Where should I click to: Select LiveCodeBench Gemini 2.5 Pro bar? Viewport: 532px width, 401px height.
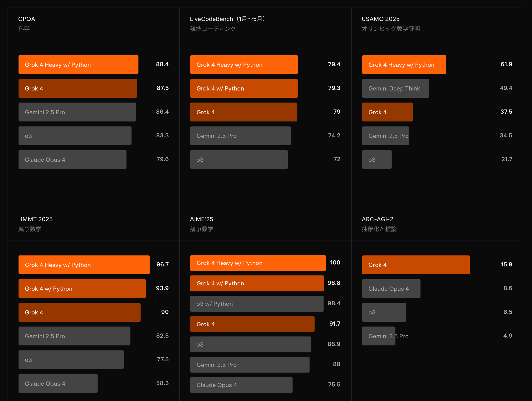coord(240,136)
